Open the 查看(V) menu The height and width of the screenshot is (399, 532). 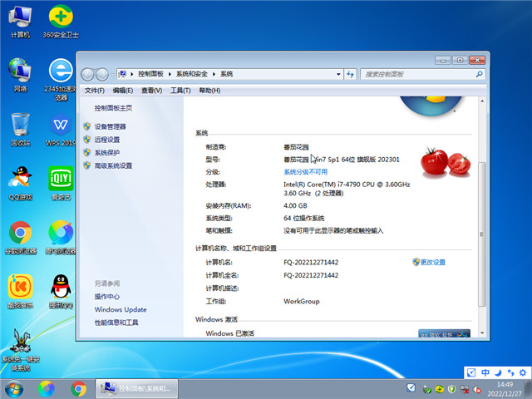[x=151, y=91]
